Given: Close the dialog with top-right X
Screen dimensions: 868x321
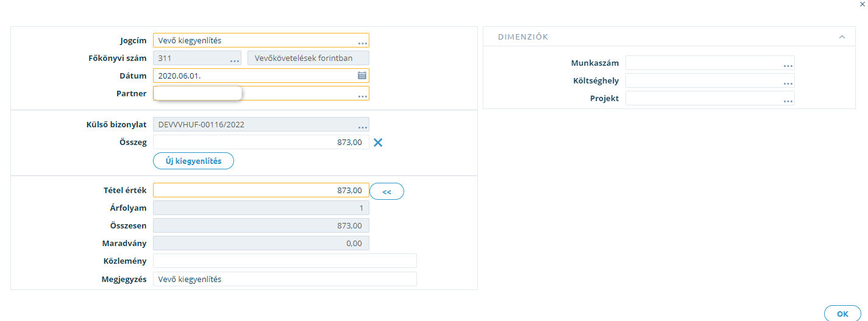Looking at the screenshot, I should tap(862, 4).
